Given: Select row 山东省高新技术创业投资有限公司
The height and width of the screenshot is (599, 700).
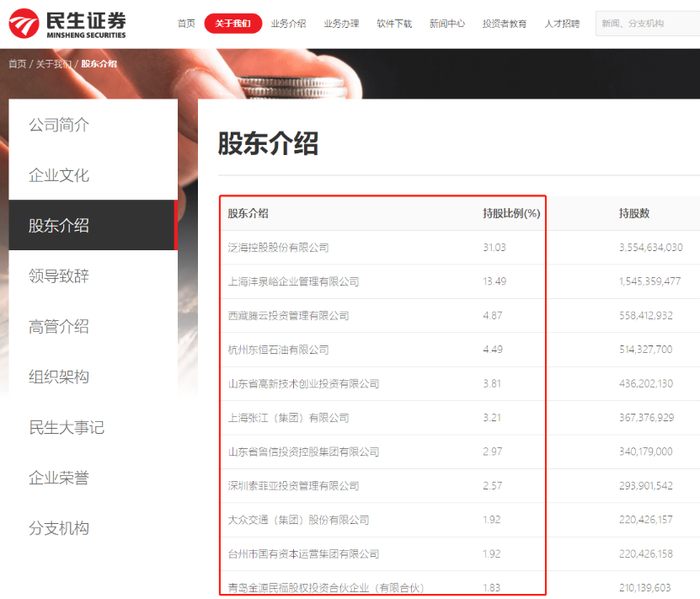Looking at the screenshot, I should coord(459,383).
